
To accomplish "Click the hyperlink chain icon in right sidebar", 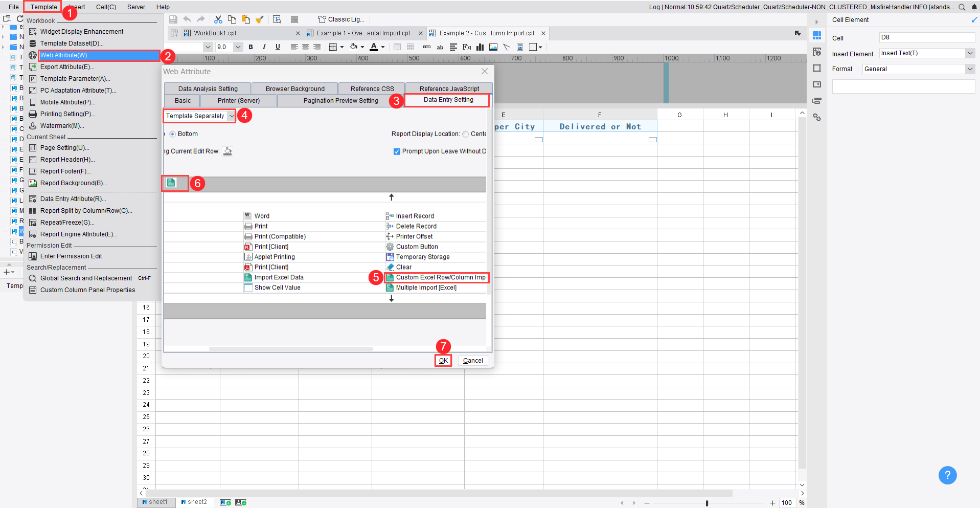I will pos(817,117).
